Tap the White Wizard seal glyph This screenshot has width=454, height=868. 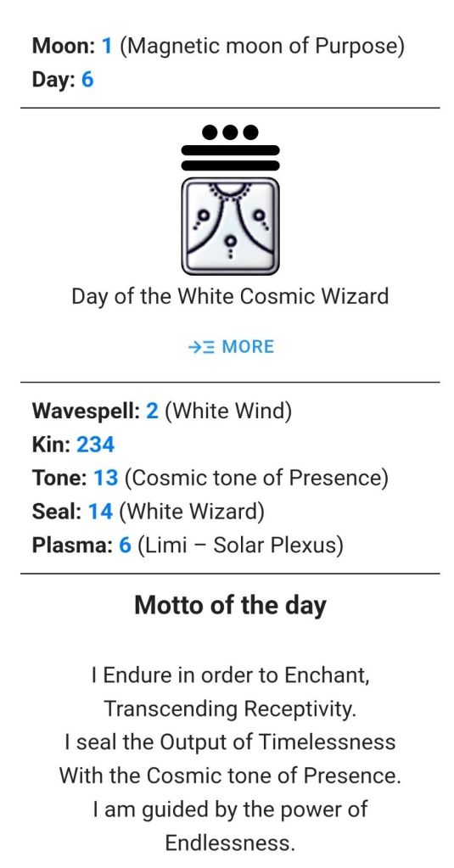point(230,226)
